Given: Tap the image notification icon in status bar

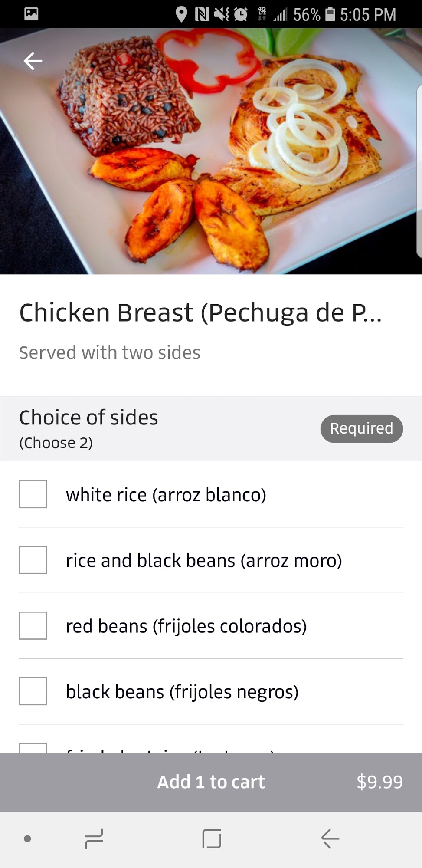Looking at the screenshot, I should (31, 14).
